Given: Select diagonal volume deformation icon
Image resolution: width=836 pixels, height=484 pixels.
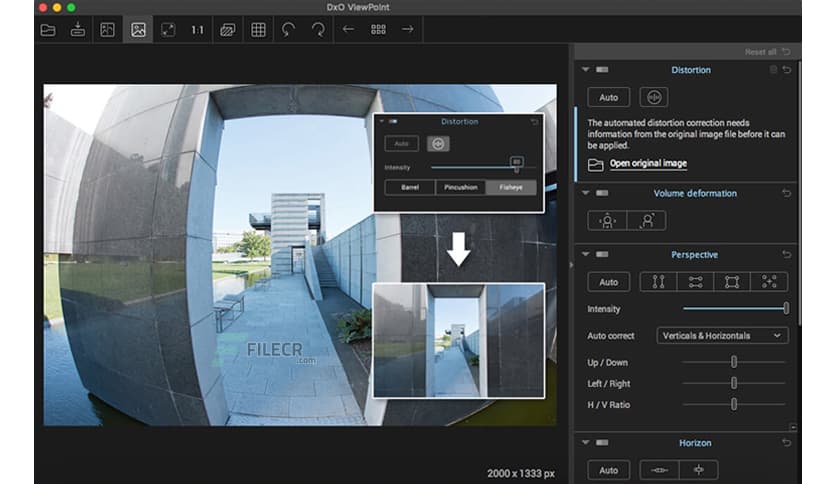Looking at the screenshot, I should (x=647, y=221).
